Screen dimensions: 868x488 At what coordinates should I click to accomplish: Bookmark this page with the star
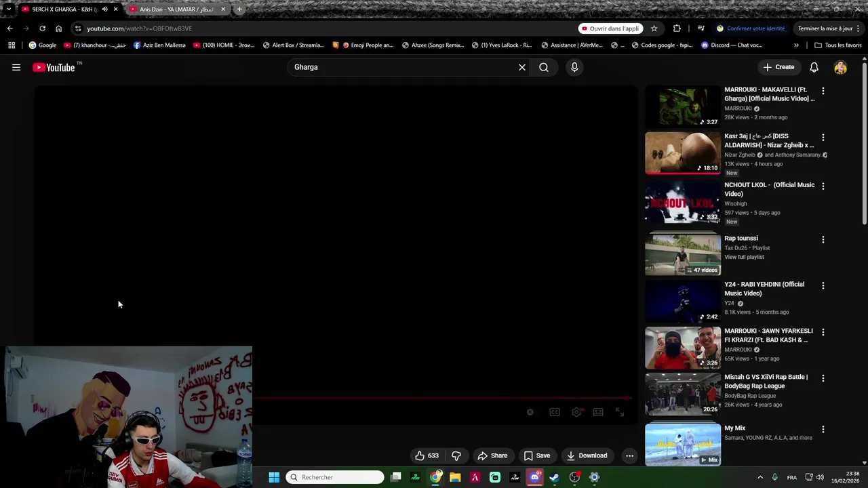click(654, 28)
